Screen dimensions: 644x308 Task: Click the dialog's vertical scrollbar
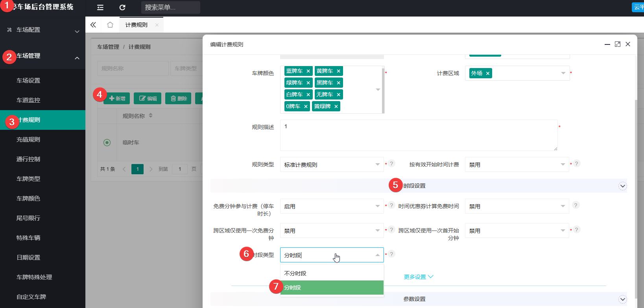tap(636, 177)
